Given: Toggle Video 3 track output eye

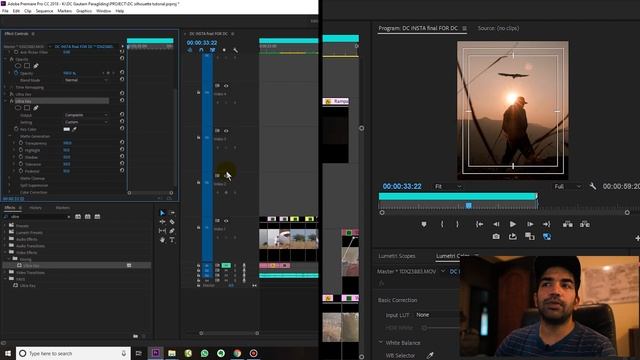Looking at the screenshot, I should [x=226, y=131].
